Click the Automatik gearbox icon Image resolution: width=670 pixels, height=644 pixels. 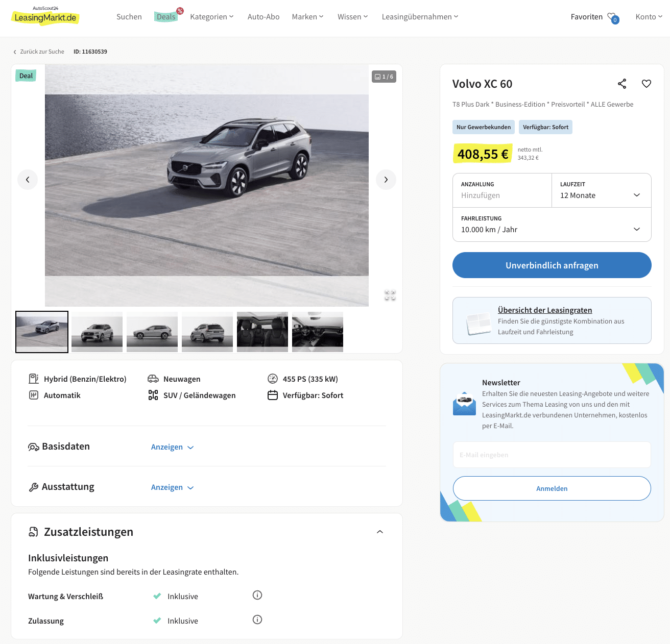pos(34,395)
